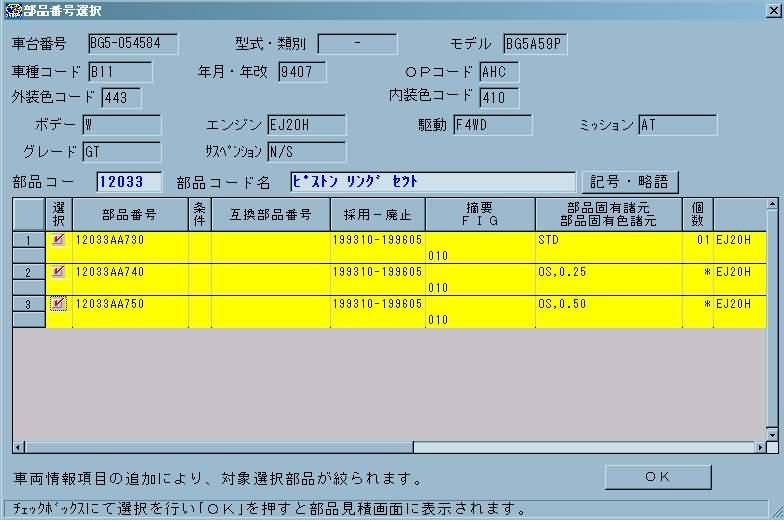
Task: Select row header number 2
Action: (28, 272)
